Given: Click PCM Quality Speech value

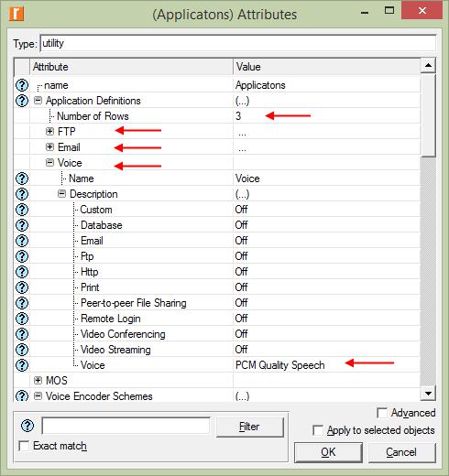Looking at the screenshot, I should click(280, 365).
